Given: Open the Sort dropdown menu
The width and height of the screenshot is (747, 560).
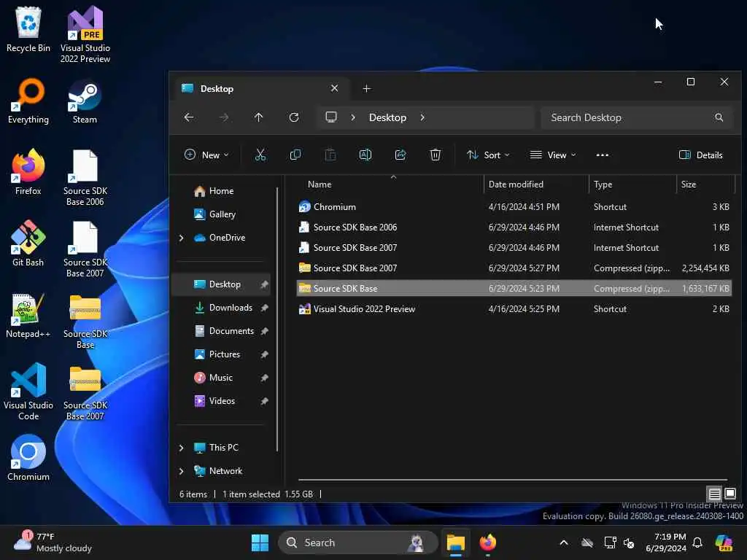Looking at the screenshot, I should (488, 155).
